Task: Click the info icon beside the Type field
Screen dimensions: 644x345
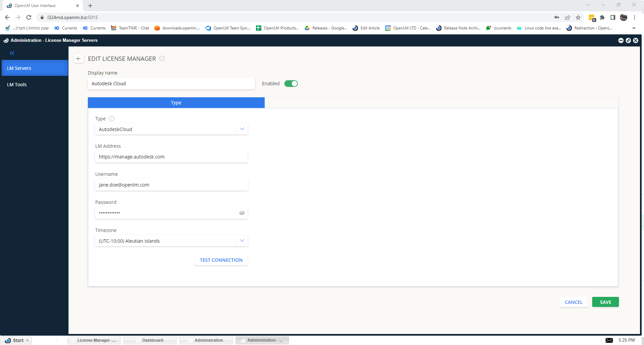Action: pyautogui.click(x=112, y=119)
